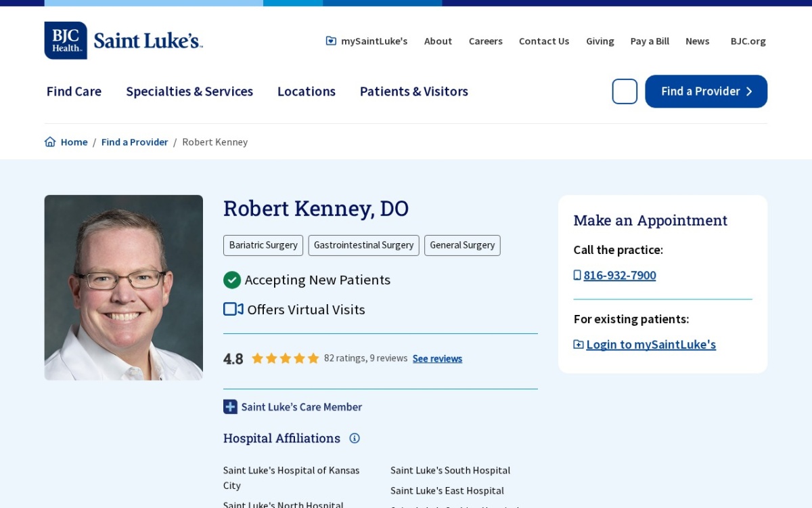
Task: Click the home icon in breadcrumb
Action: click(x=50, y=142)
